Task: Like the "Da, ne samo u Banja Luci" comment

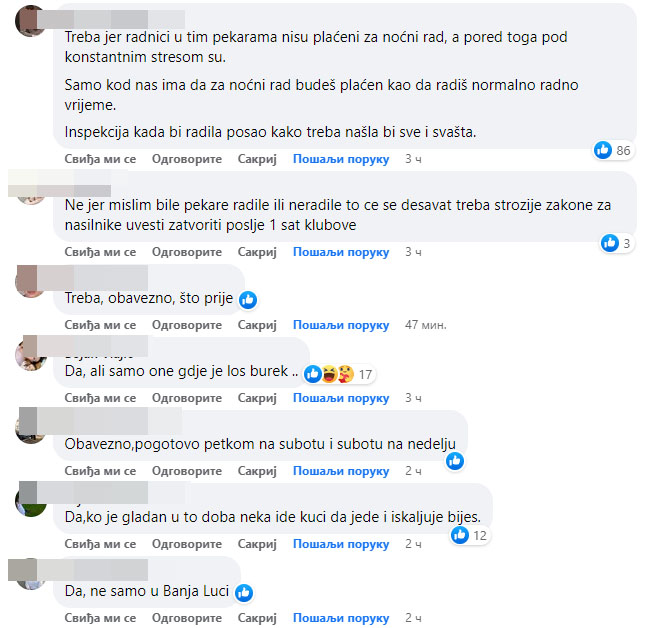Action: pos(100,618)
